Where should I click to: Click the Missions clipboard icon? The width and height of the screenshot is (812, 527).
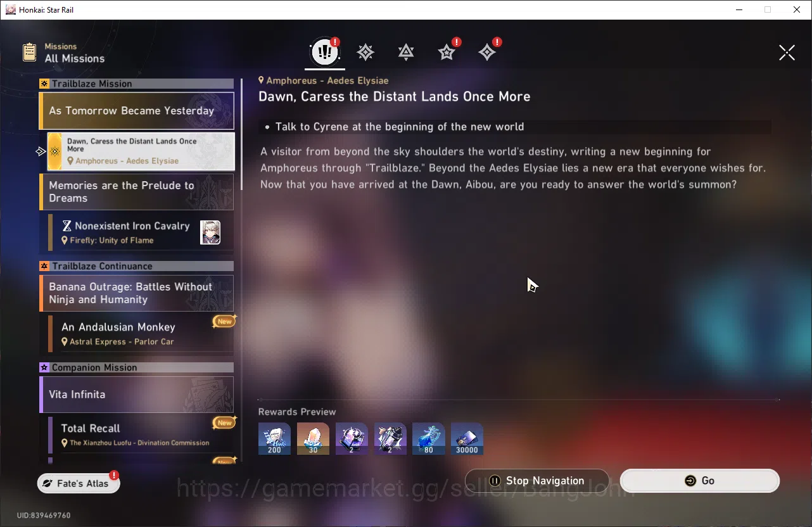29,52
